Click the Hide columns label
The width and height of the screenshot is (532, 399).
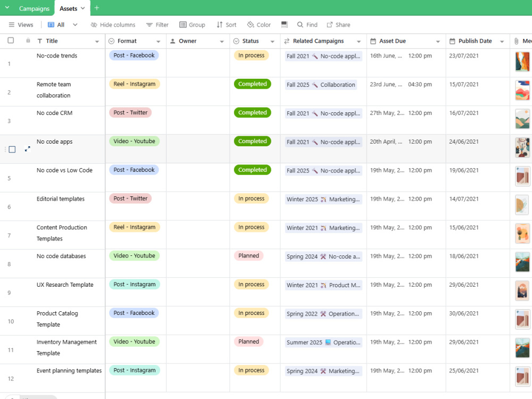coord(118,25)
